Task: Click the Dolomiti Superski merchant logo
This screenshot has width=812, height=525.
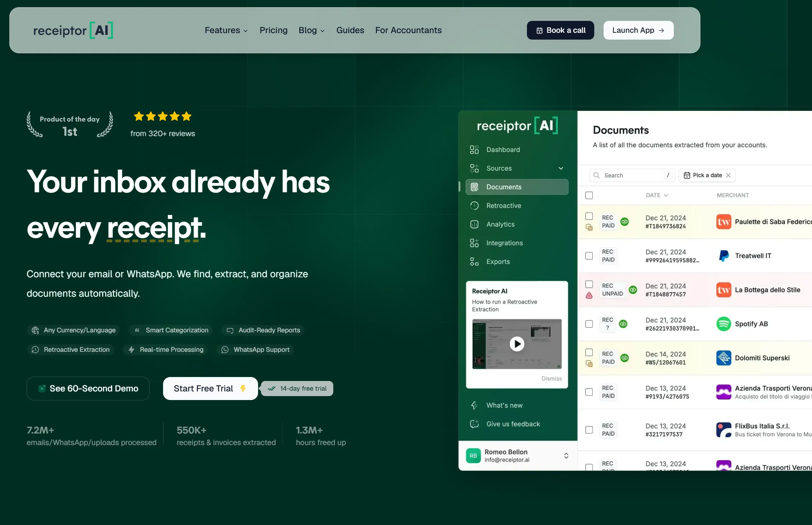Action: click(724, 358)
